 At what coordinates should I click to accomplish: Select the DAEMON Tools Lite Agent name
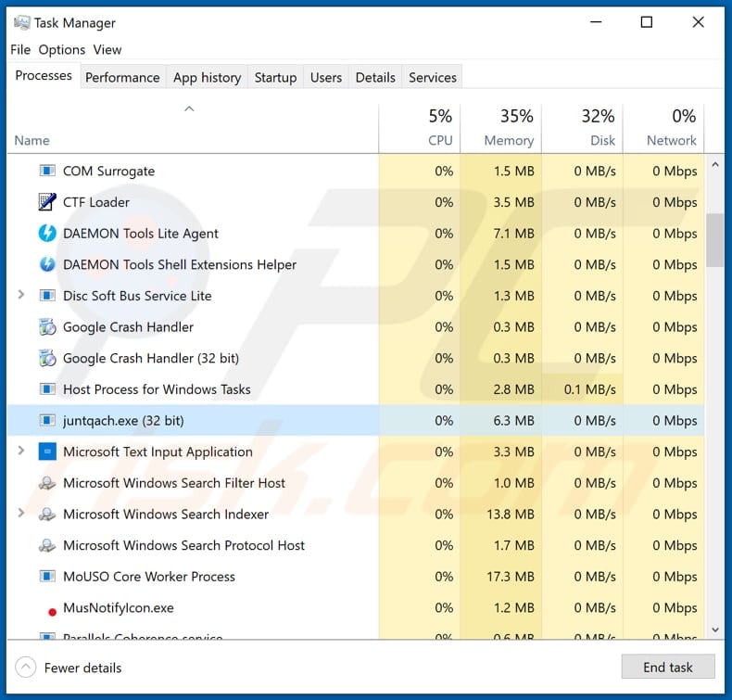141,234
